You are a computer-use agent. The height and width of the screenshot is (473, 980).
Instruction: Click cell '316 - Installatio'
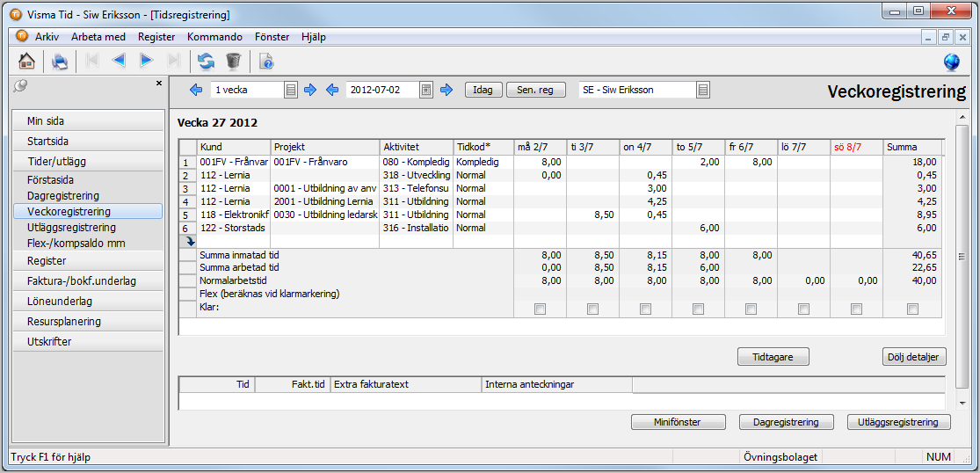[x=417, y=228]
